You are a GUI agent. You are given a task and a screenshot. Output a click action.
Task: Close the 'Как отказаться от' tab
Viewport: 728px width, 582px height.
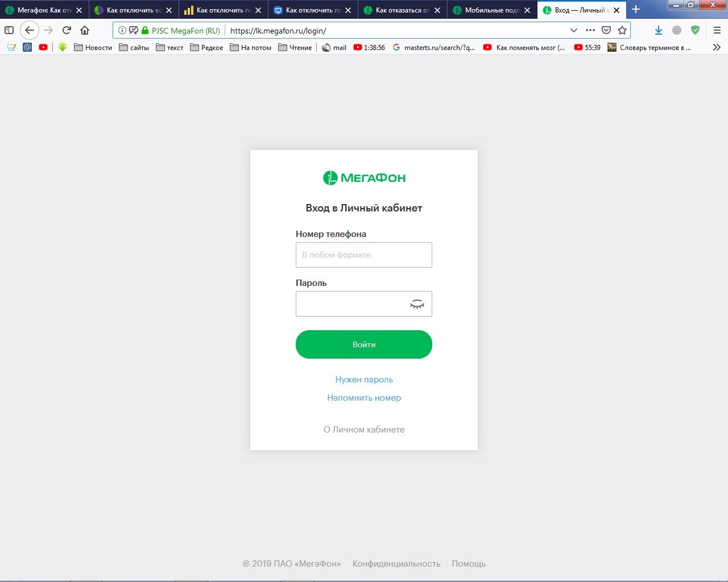click(437, 10)
